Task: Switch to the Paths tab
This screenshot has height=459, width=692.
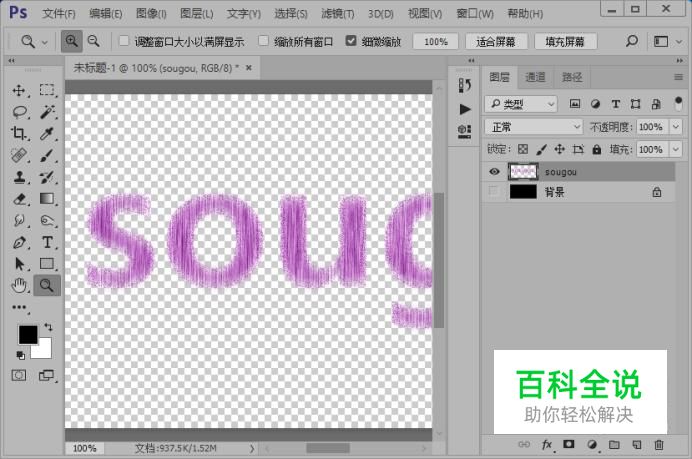Action: pyautogui.click(x=572, y=77)
